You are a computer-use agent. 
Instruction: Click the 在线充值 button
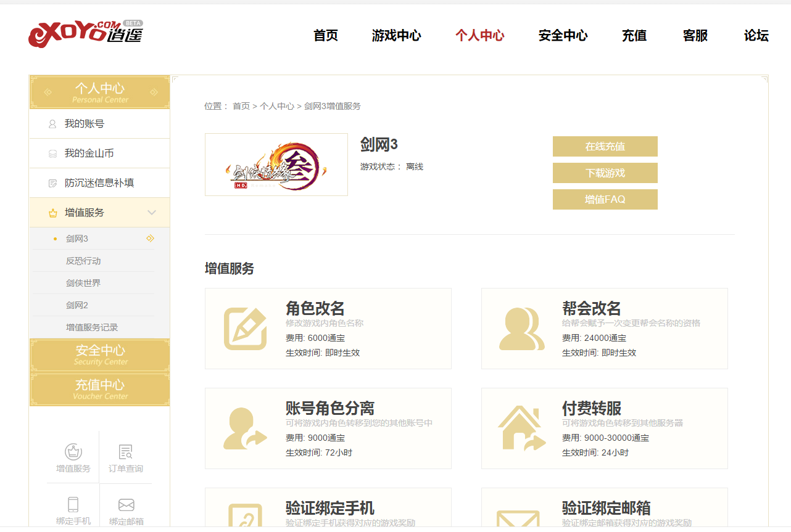pyautogui.click(x=605, y=147)
